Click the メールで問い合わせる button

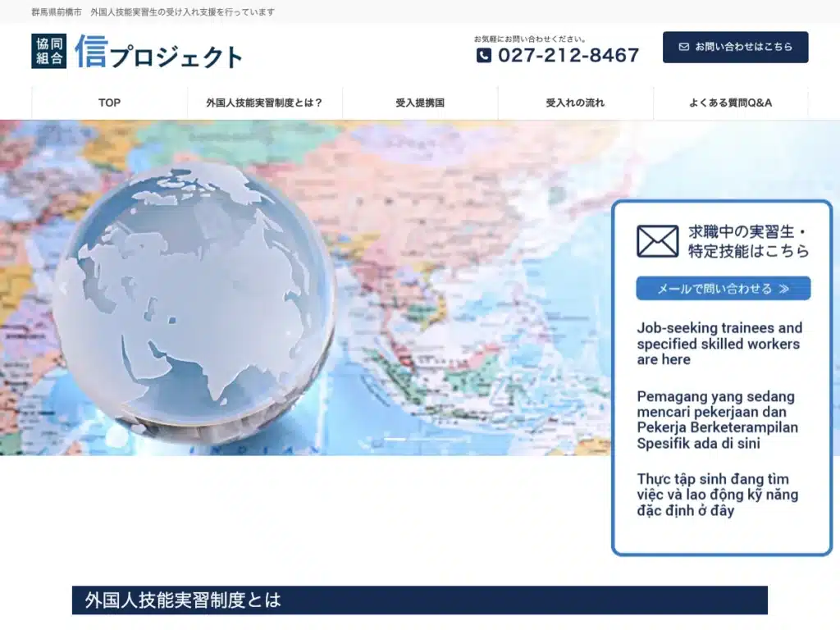click(x=724, y=289)
